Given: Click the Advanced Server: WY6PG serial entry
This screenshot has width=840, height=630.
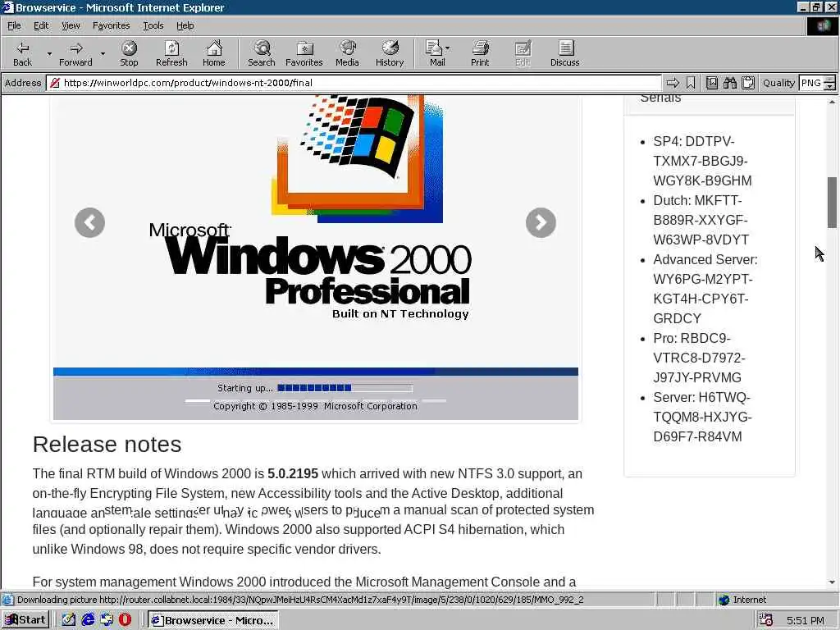Looking at the screenshot, I should [705, 289].
